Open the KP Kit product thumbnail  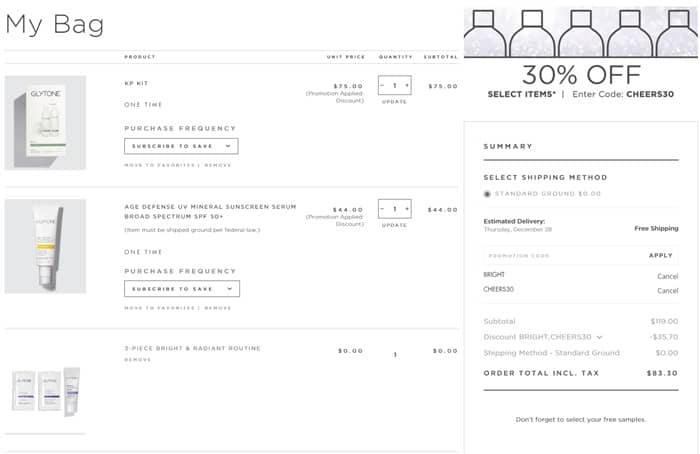[45, 122]
